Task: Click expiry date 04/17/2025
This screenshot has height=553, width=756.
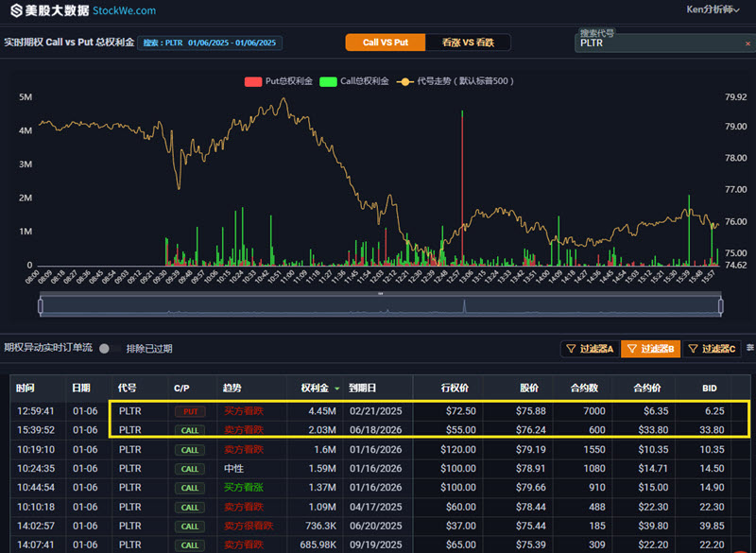Action: pos(375,508)
